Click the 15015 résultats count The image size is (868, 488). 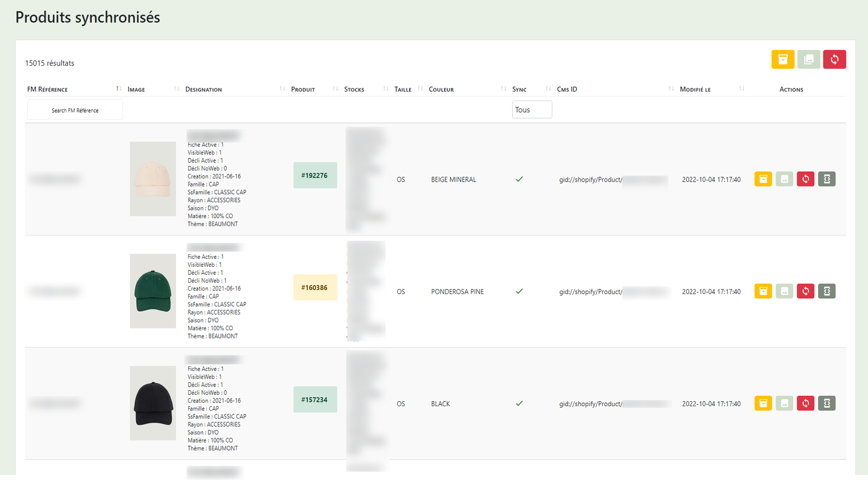pyautogui.click(x=49, y=63)
